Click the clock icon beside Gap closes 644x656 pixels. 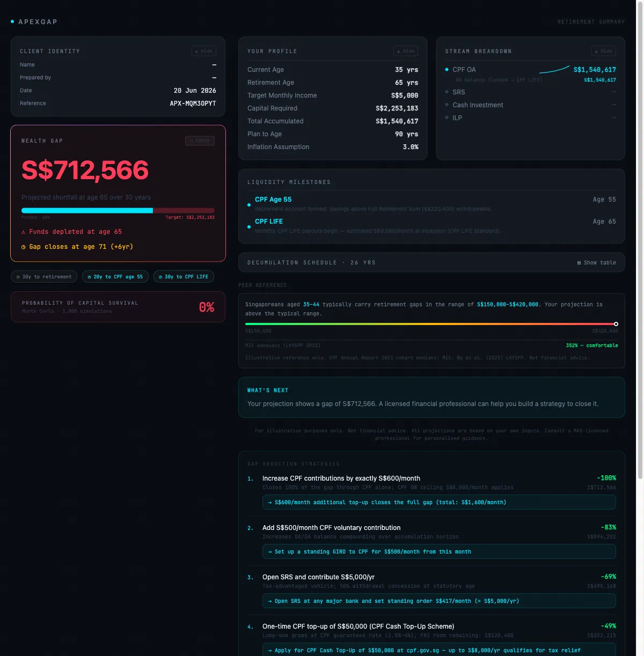[24, 247]
